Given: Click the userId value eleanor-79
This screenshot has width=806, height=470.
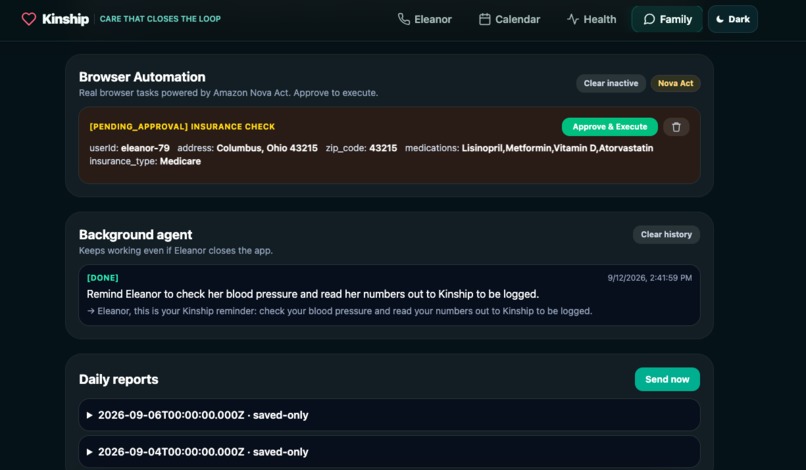Looking at the screenshot, I should (145, 148).
